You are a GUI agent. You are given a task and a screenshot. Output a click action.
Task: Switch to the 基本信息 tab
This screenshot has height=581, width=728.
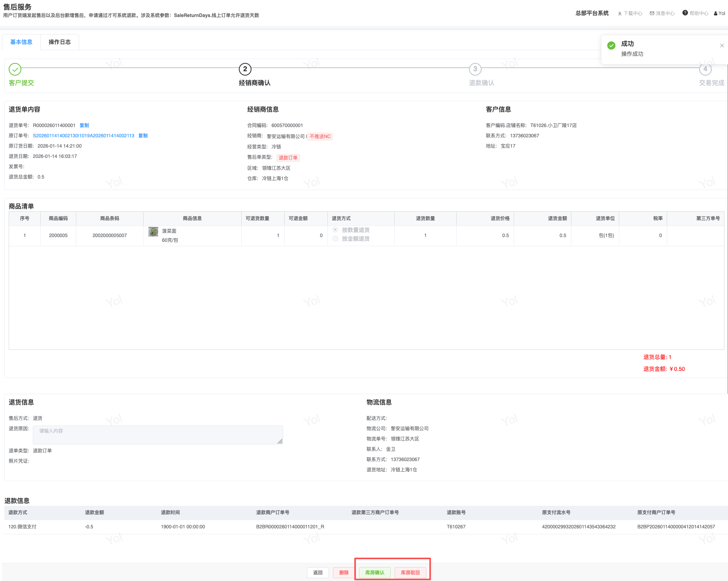point(21,42)
